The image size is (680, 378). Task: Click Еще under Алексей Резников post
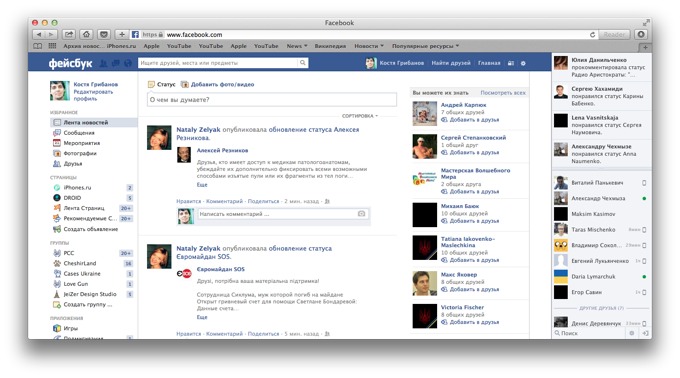202,185
